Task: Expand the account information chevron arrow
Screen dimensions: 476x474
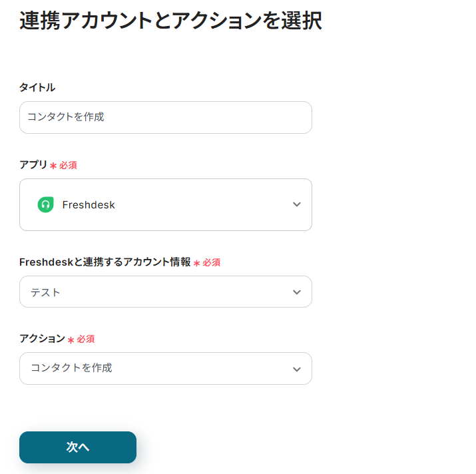Action: [297, 292]
